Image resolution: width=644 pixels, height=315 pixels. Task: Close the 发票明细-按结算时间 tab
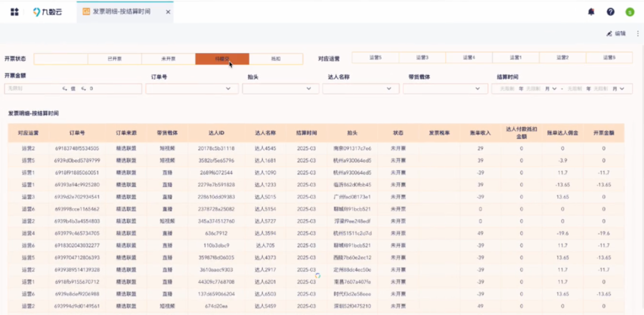coord(168,12)
